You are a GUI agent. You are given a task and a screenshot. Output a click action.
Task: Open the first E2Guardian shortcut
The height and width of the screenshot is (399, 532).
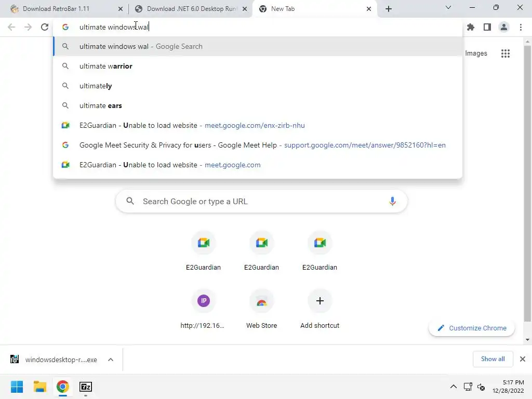[x=203, y=251]
